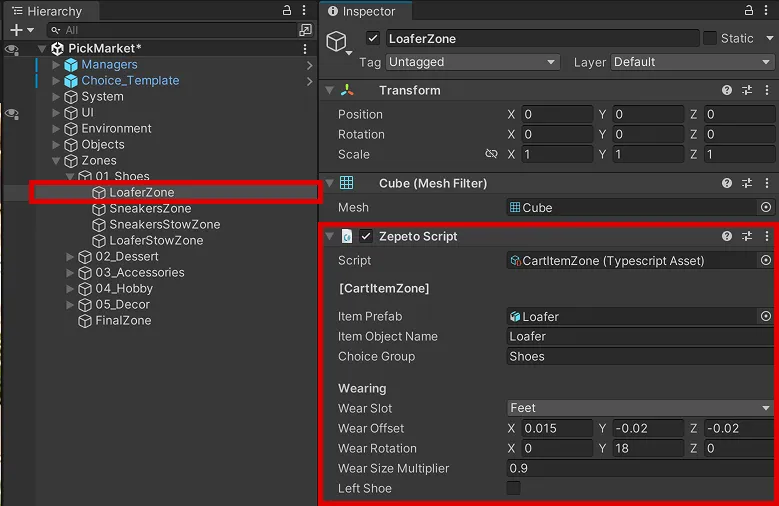Image resolution: width=779 pixels, height=506 pixels.
Task: Toggle UI object visibility eye
Action: coord(12,114)
